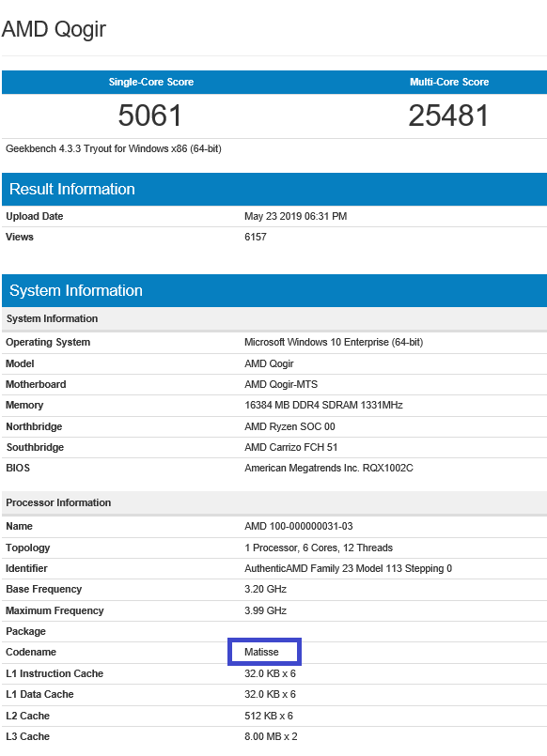Select 16384 MB DDR4 SDRAM 1331MHz value
The width and height of the screenshot is (547, 756).
click(323, 406)
